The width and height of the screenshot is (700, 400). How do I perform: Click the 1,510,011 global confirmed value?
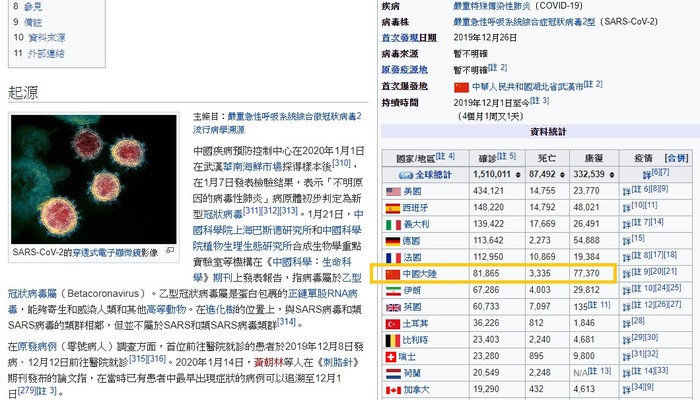492,175
